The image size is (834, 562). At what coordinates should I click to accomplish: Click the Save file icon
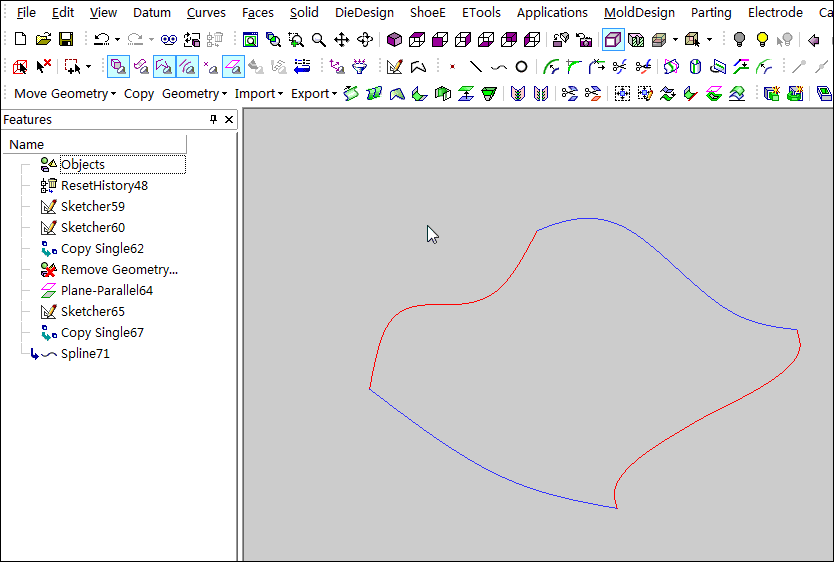[65, 40]
